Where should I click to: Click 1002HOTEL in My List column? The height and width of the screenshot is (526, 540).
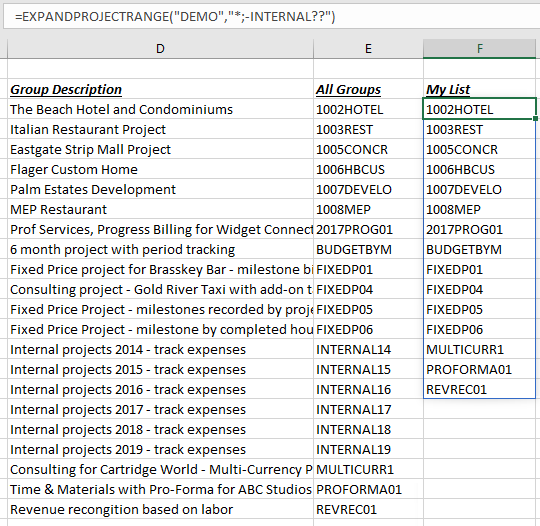click(x=479, y=109)
